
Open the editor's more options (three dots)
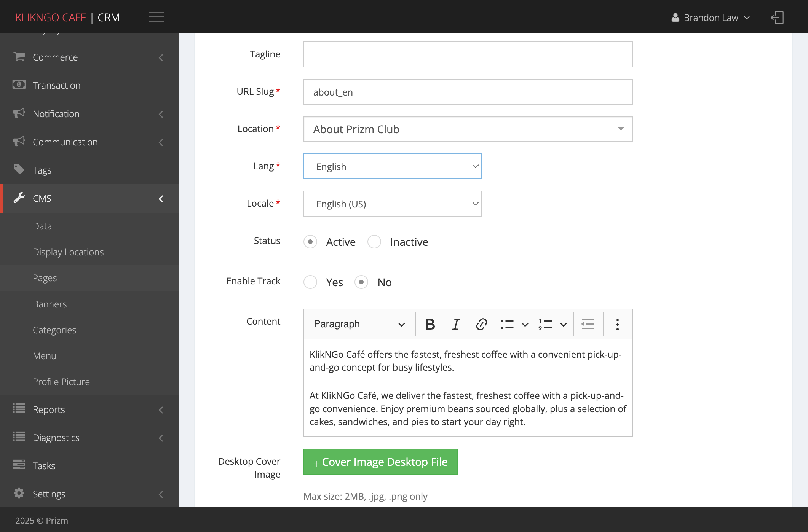(617, 324)
